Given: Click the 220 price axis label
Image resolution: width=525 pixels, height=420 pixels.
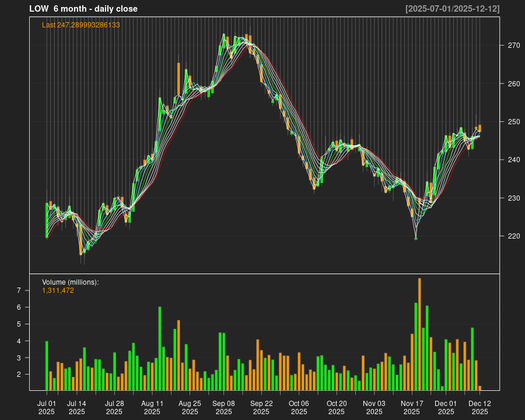Looking at the screenshot, I should click(x=514, y=236).
